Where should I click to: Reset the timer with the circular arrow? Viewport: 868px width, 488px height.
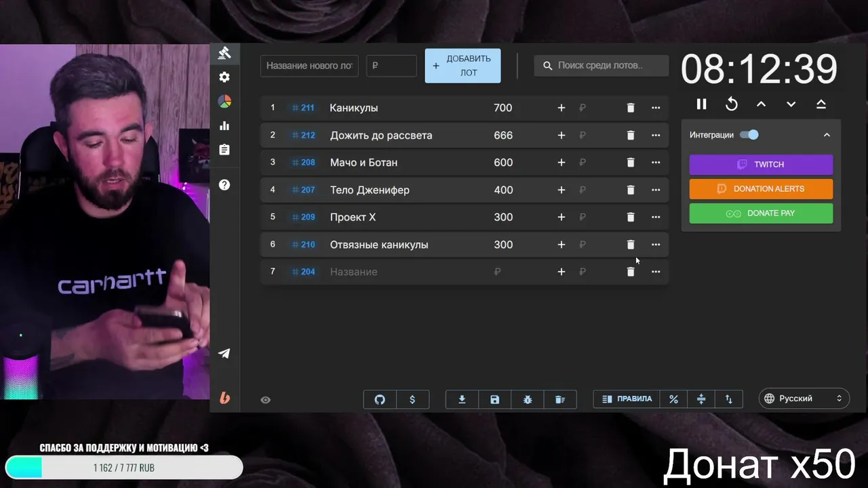732,104
